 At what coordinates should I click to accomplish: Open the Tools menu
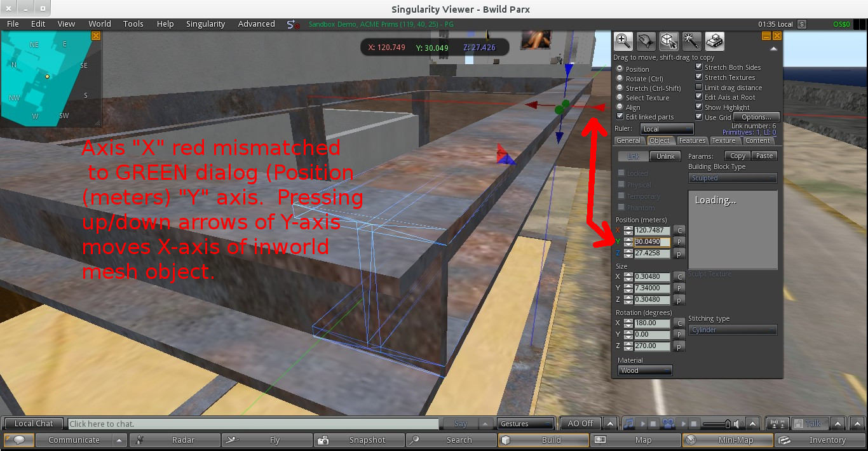click(x=133, y=24)
